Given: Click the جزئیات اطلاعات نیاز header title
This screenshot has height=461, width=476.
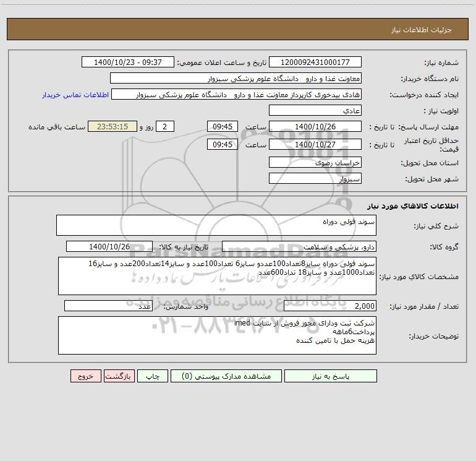Looking at the screenshot, I should click(x=421, y=30).
